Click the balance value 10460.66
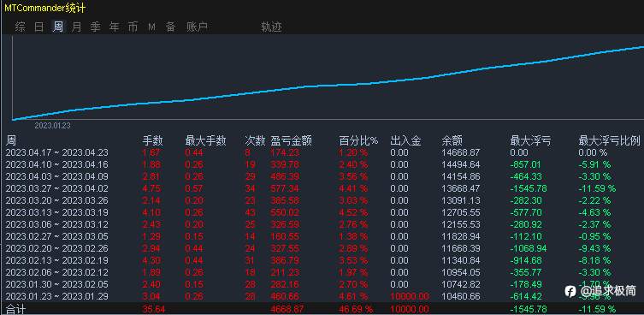The height and width of the screenshot is (315, 644). pyautogui.click(x=460, y=296)
